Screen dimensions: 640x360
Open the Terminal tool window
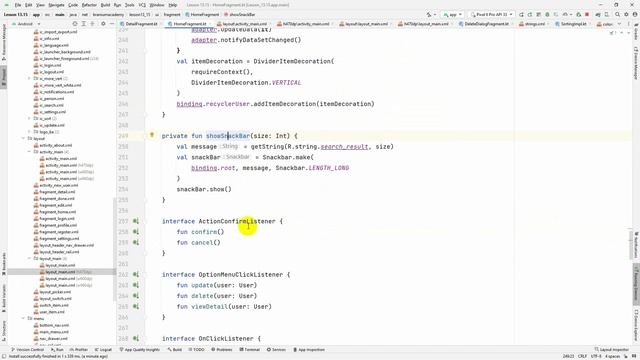coord(249,350)
